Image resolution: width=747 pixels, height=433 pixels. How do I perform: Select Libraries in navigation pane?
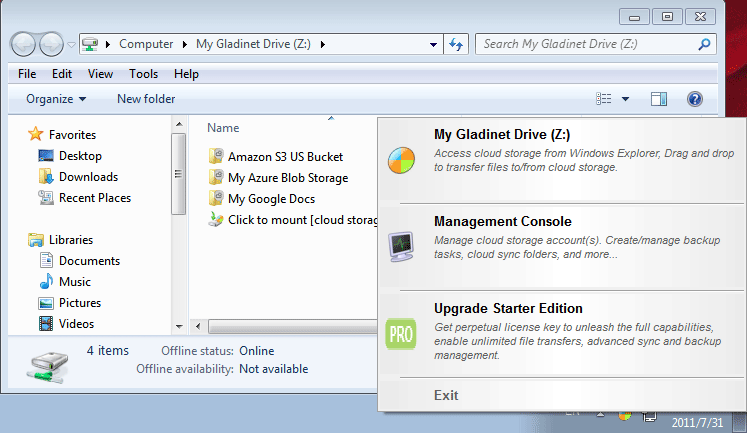coord(71,240)
